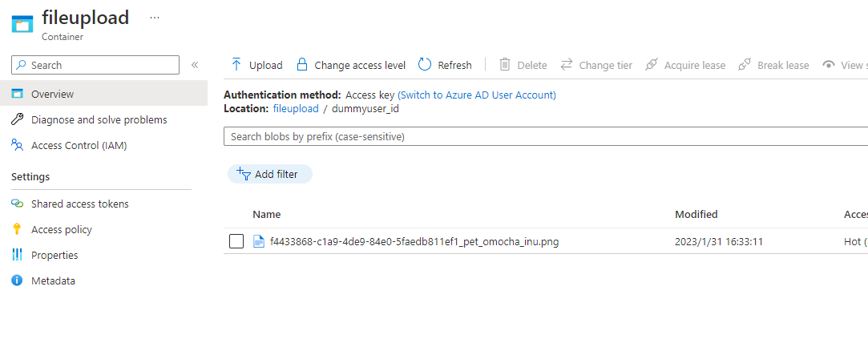Click the Delete label in toolbar
The height and width of the screenshot is (347, 868).
point(532,65)
